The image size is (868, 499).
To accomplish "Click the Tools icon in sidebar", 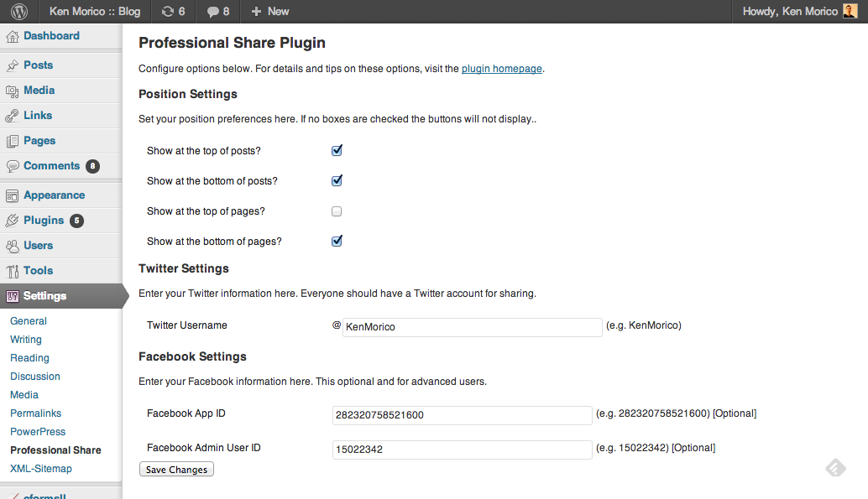I will click(x=13, y=271).
